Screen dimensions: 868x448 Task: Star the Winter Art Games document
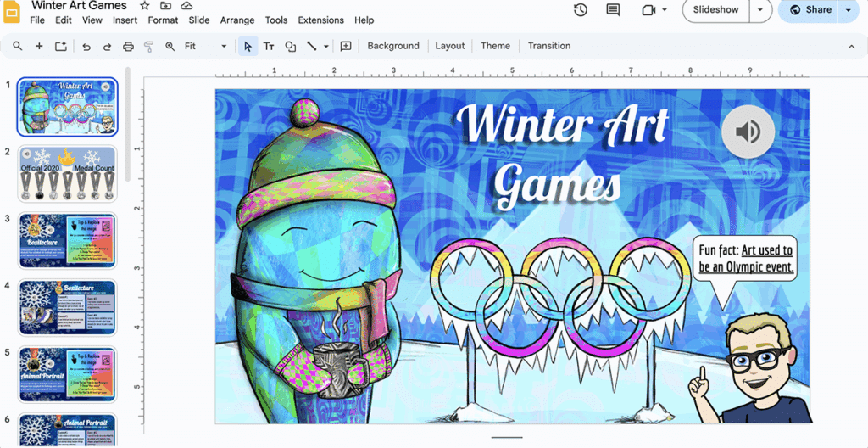[x=144, y=6]
